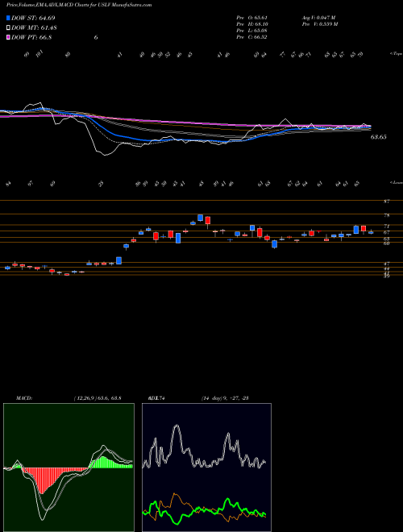Click the 47 price level label
The image size is (403, 532).
coord(386,264)
